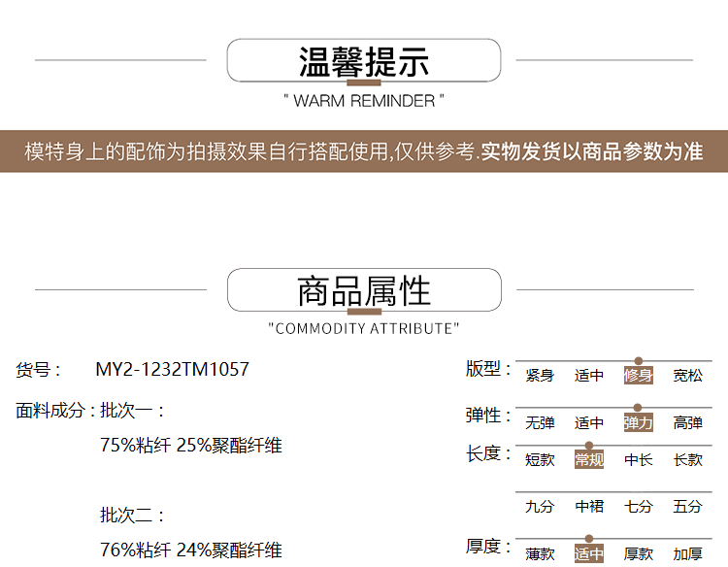Click the highlighted 常规 length option
This screenshot has width=728, height=567.
pos(589,460)
